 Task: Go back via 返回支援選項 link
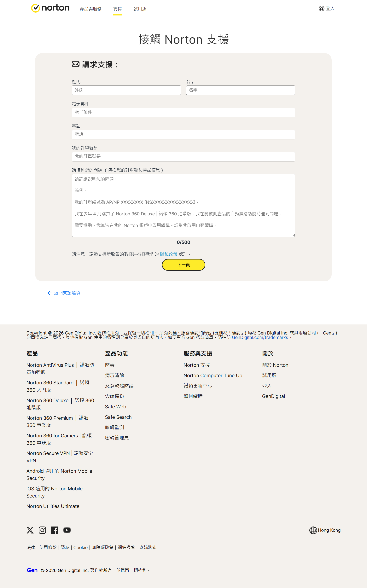point(67,293)
